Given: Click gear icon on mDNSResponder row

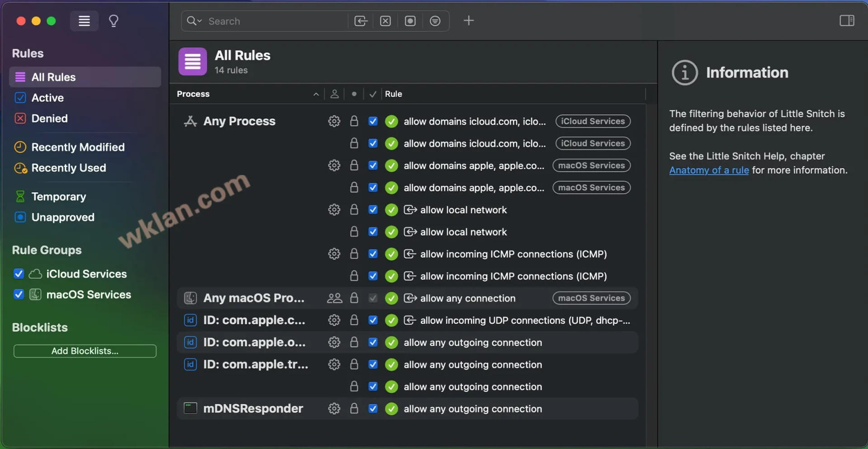Looking at the screenshot, I should pyautogui.click(x=334, y=408).
